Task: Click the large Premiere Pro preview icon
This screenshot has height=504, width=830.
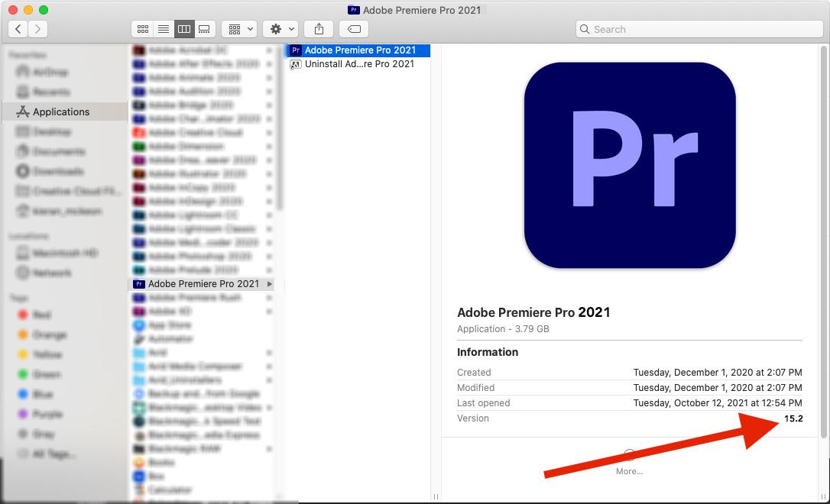Action: click(x=630, y=166)
